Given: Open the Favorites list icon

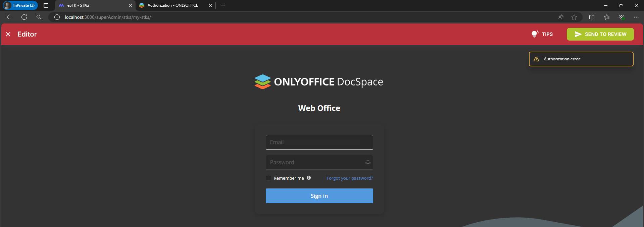Looking at the screenshot, I should [x=606, y=17].
